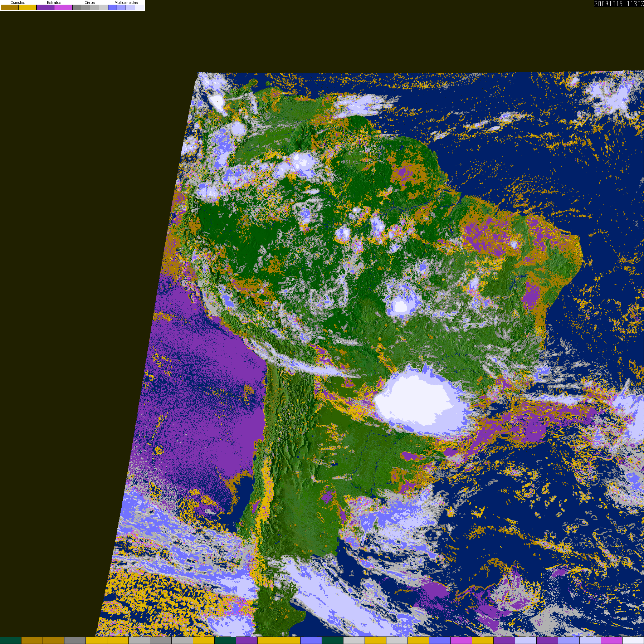Click the near-white Multicamadas legend swatch
Image resolution: width=644 pixels, height=644 pixels.
140,7
